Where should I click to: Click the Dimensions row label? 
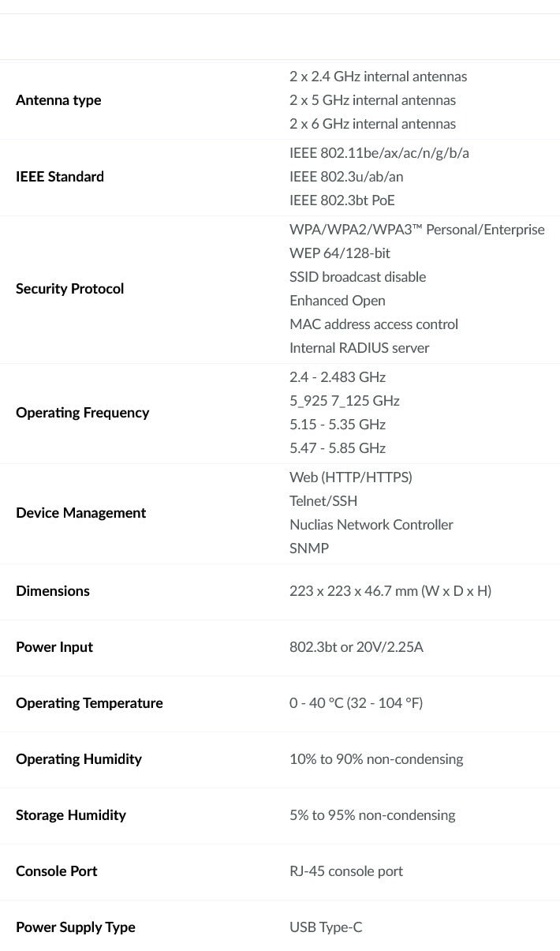pyautogui.click(x=53, y=591)
